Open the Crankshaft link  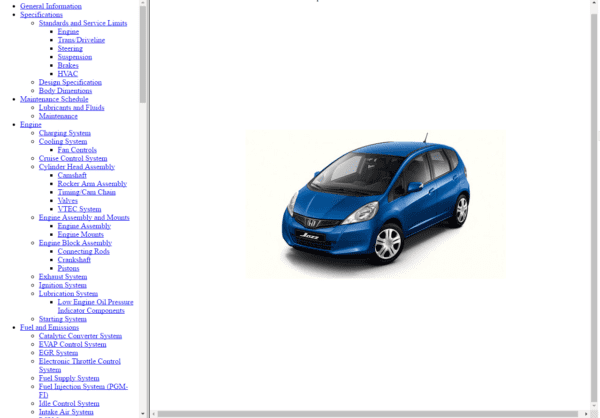[x=74, y=260]
